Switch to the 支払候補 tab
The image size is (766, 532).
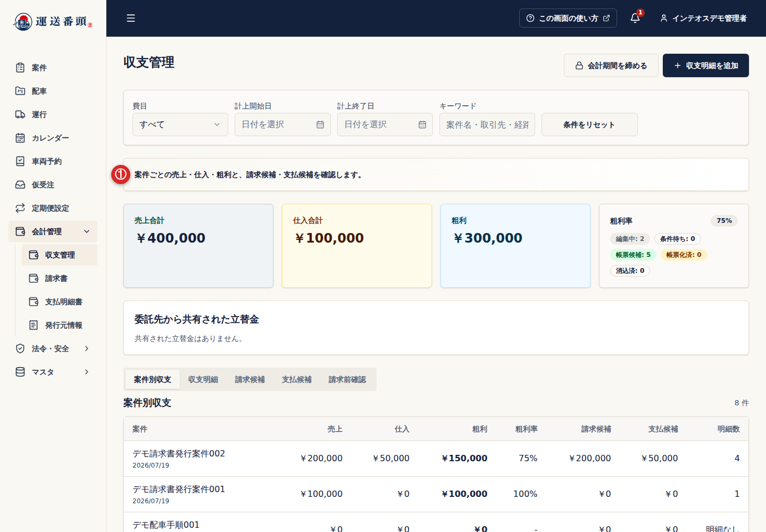297,379
